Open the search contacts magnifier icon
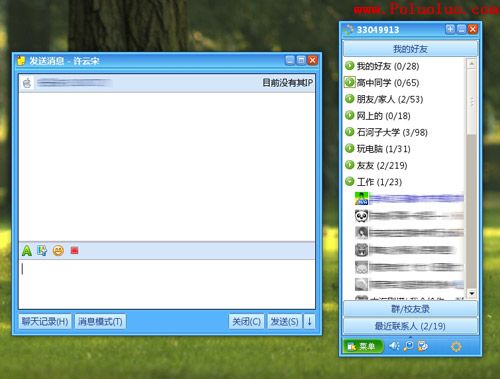 coord(408,346)
